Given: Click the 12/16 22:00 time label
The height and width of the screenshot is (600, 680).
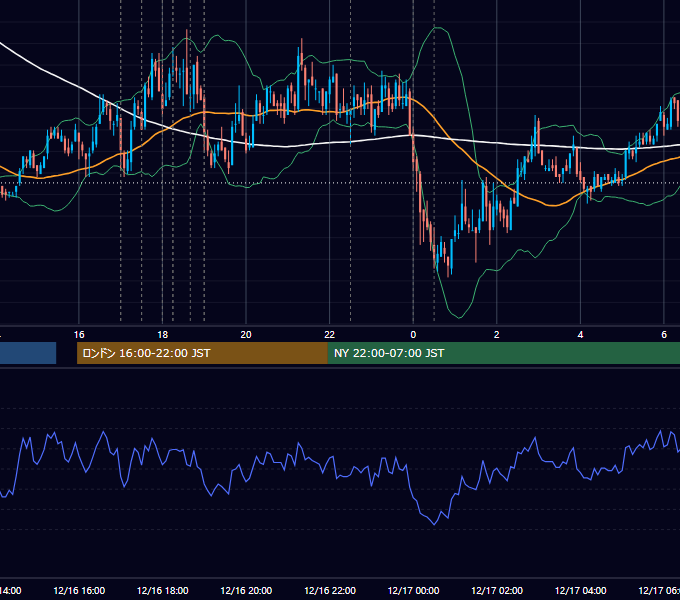Looking at the screenshot, I should tap(330, 590).
